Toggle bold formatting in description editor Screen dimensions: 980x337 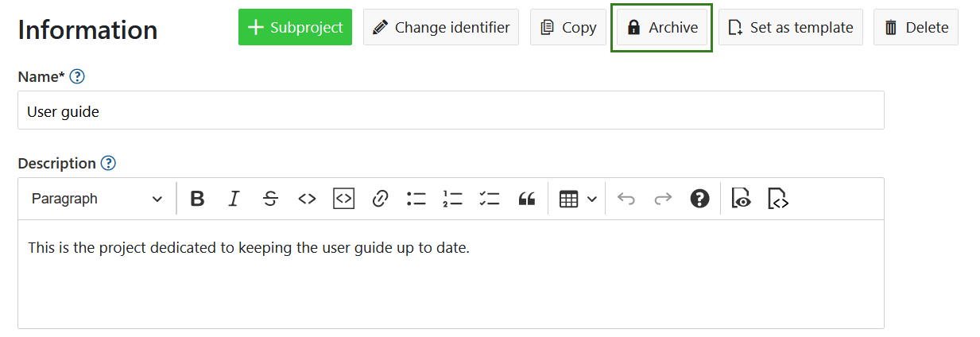pos(198,199)
